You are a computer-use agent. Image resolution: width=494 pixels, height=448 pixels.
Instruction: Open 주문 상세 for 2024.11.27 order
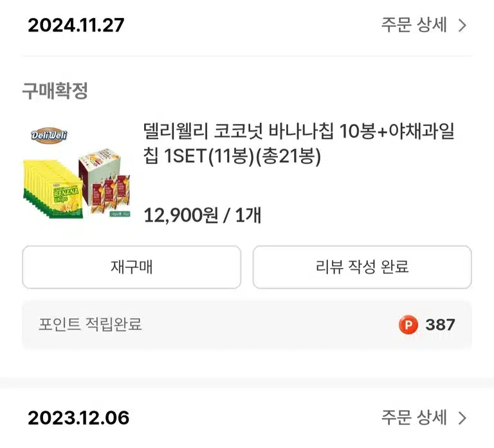click(414, 25)
